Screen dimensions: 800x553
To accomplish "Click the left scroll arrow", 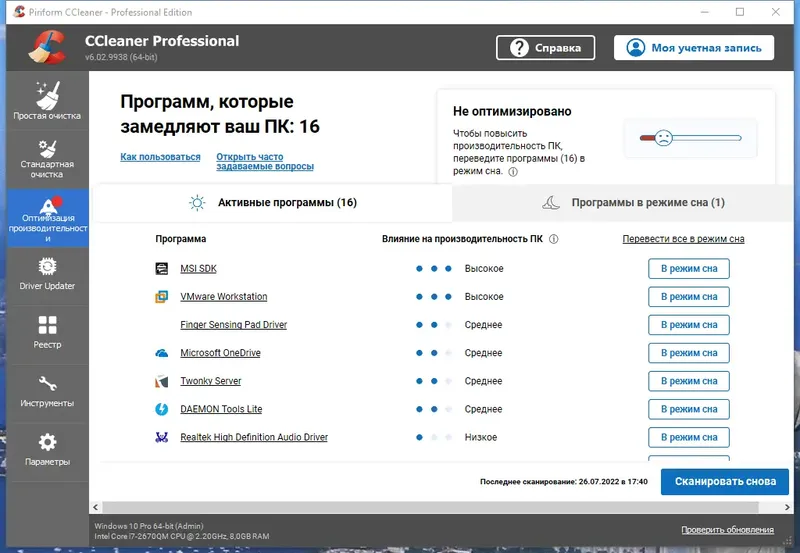I will pyautogui.click(x=95, y=507).
